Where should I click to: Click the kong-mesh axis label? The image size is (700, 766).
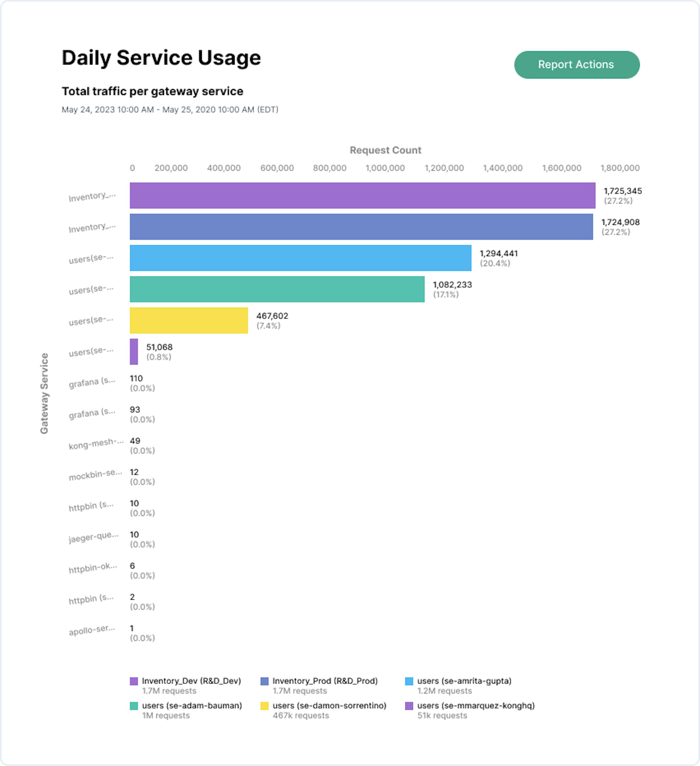[x=96, y=443]
